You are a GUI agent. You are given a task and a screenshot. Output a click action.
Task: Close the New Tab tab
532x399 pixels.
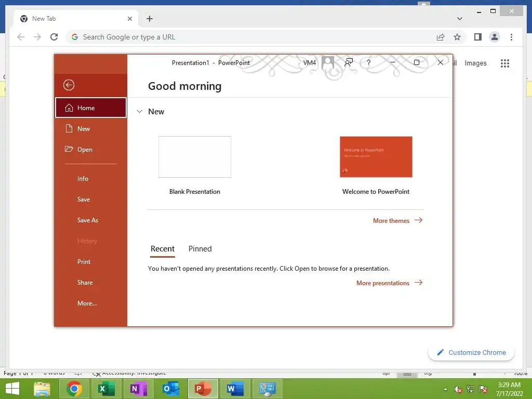point(130,19)
